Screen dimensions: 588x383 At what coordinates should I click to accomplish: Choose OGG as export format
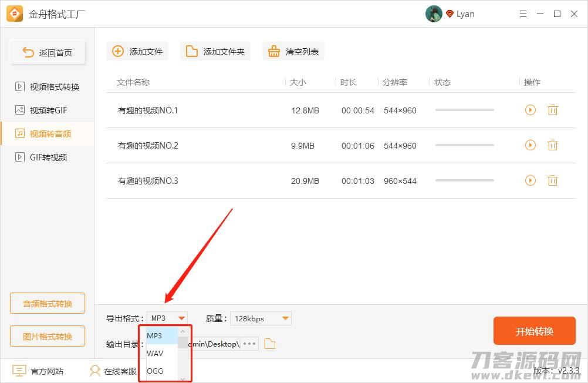[x=154, y=371]
